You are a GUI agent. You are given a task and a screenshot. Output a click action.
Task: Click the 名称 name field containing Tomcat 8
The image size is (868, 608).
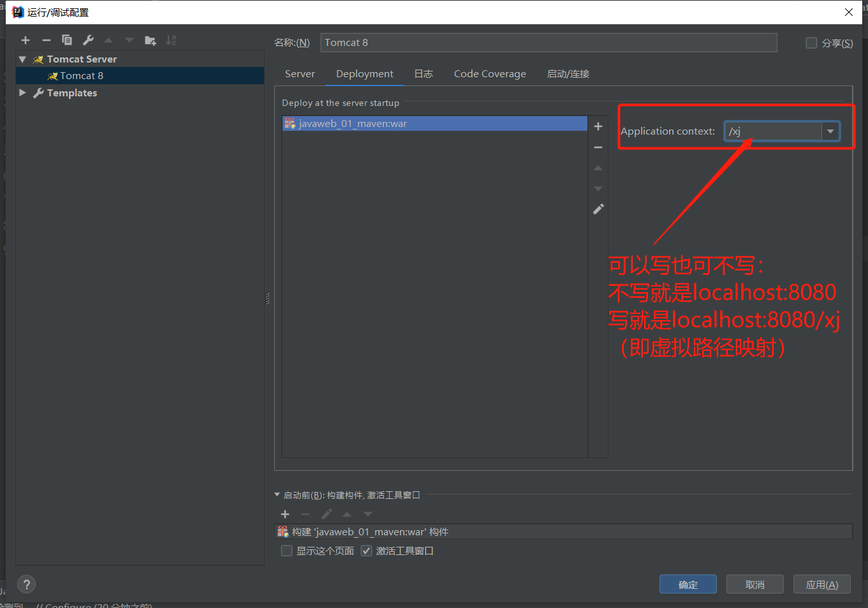click(548, 43)
